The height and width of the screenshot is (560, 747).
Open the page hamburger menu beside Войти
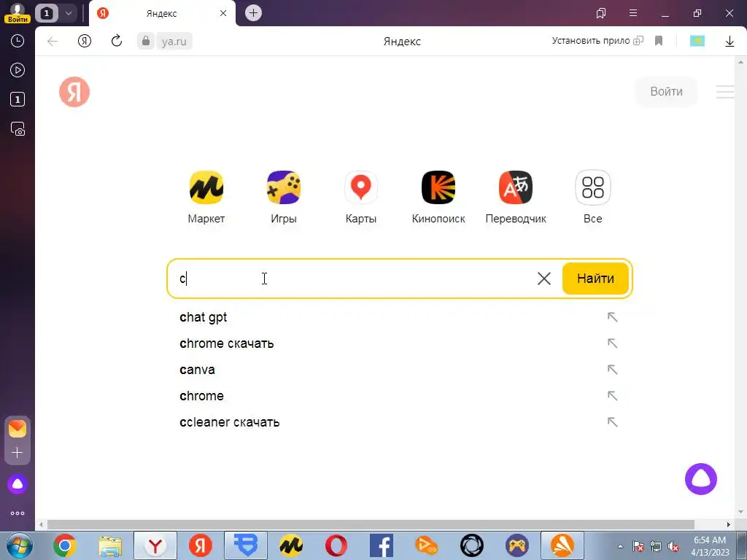724,91
